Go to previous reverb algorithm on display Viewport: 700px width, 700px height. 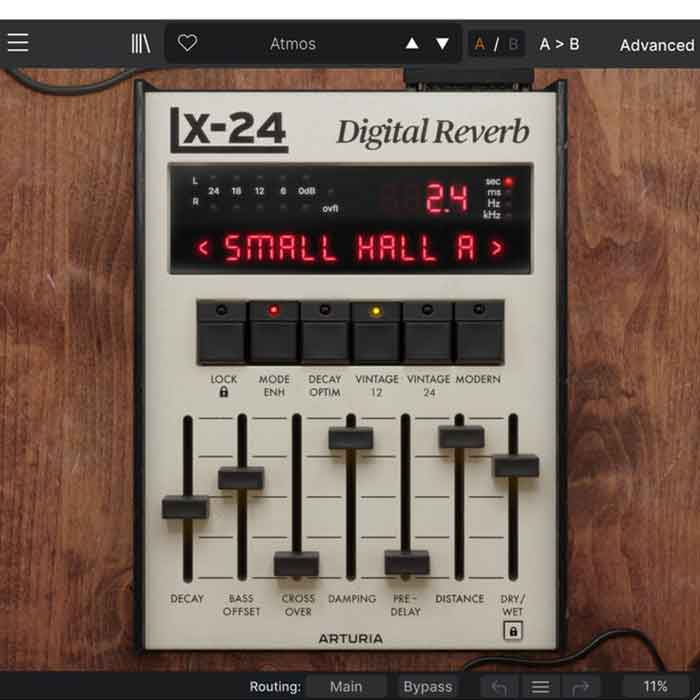tap(203, 247)
